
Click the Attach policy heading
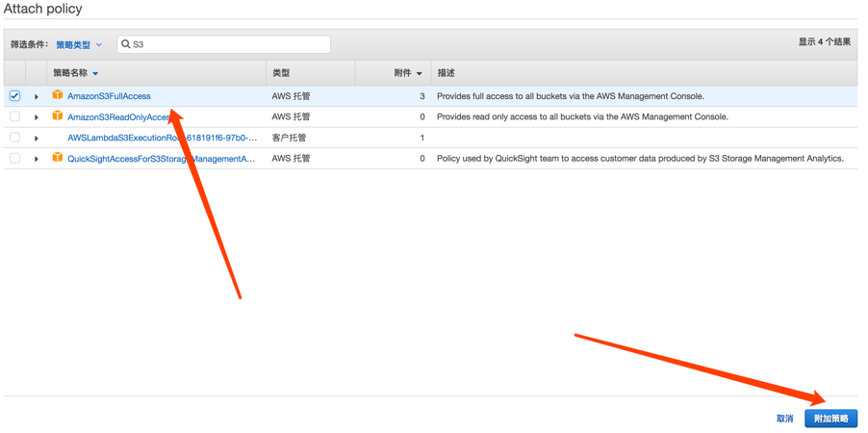[x=42, y=9]
